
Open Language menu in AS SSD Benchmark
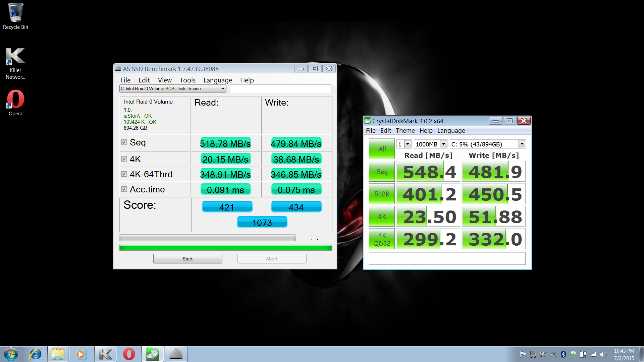[x=218, y=80]
